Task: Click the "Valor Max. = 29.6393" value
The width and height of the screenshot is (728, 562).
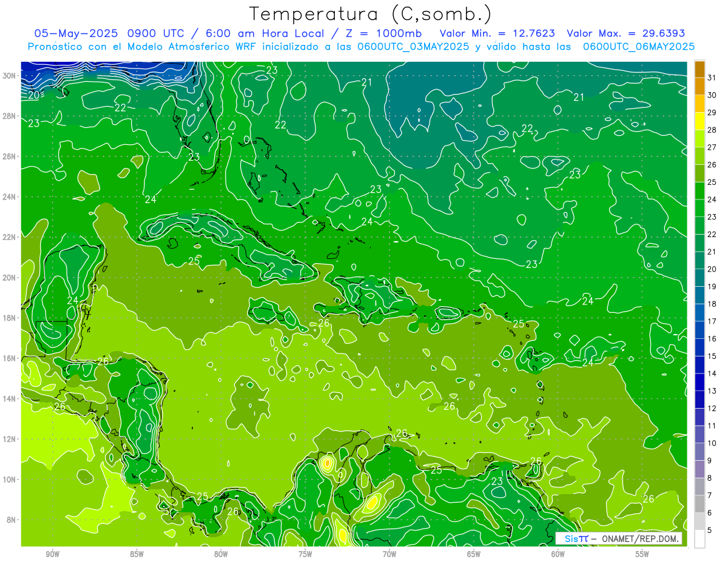Action: point(625,33)
